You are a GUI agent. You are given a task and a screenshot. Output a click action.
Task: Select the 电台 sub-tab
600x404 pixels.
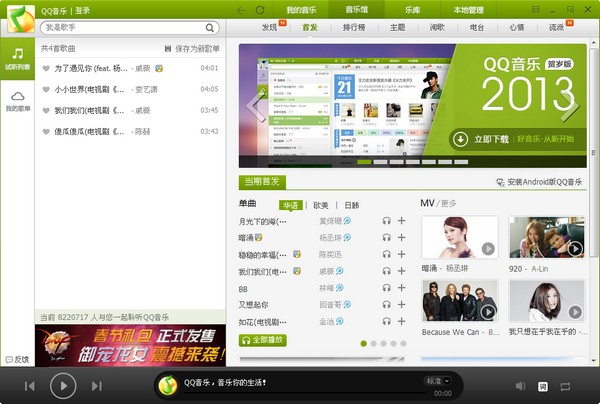(477, 28)
